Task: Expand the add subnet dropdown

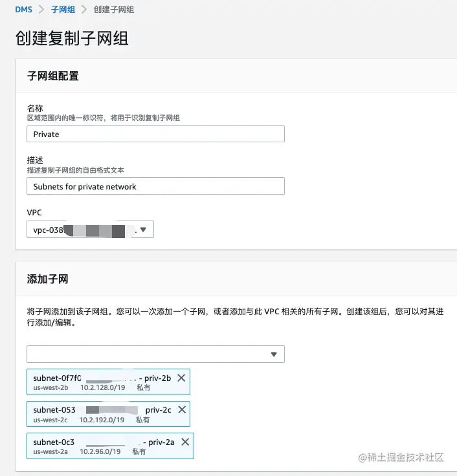Action: [x=155, y=354]
